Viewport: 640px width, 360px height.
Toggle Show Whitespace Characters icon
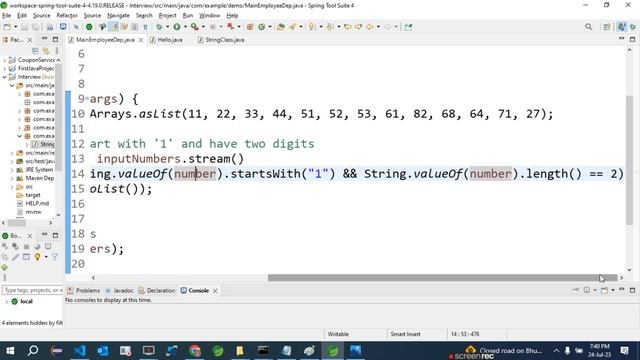(145, 27)
